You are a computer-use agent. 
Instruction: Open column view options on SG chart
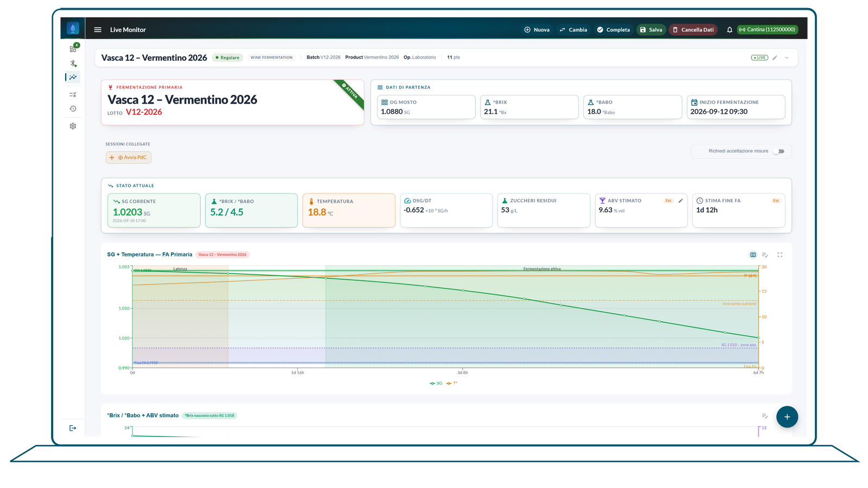coord(753,255)
